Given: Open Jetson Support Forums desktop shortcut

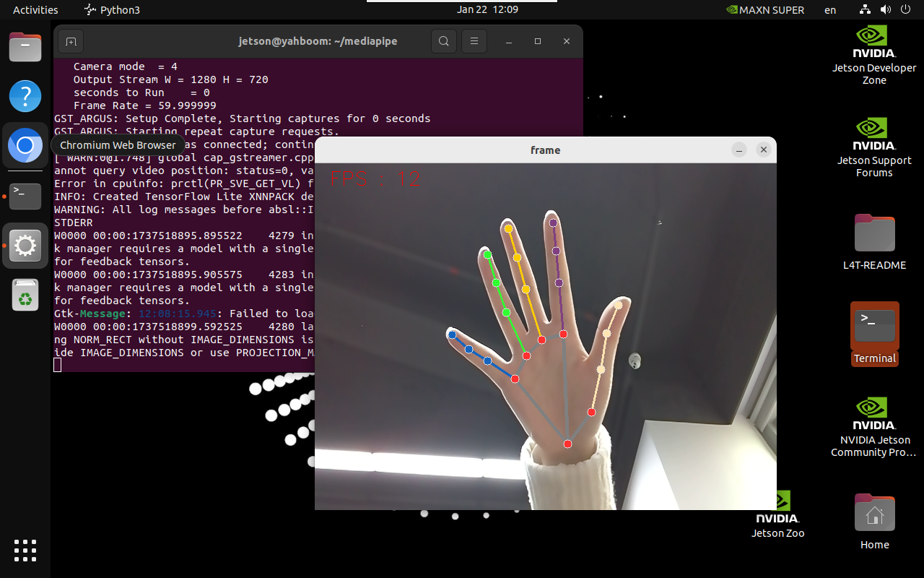Looking at the screenshot, I should (x=874, y=147).
